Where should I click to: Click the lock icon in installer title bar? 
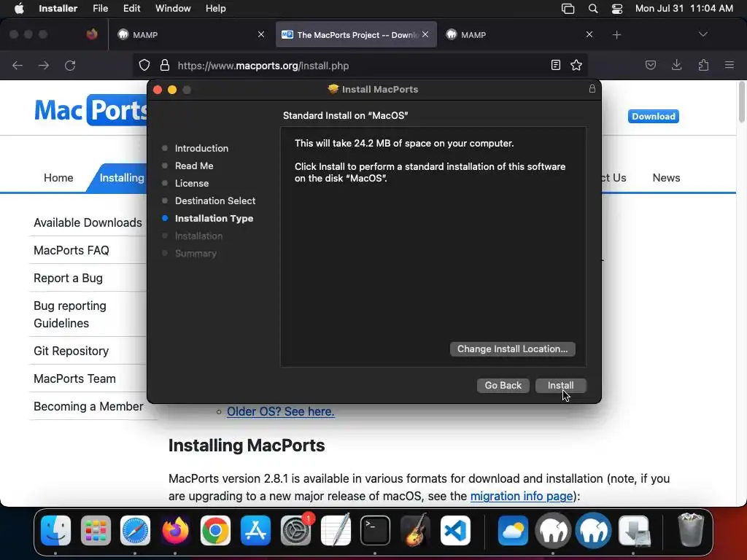pos(592,88)
